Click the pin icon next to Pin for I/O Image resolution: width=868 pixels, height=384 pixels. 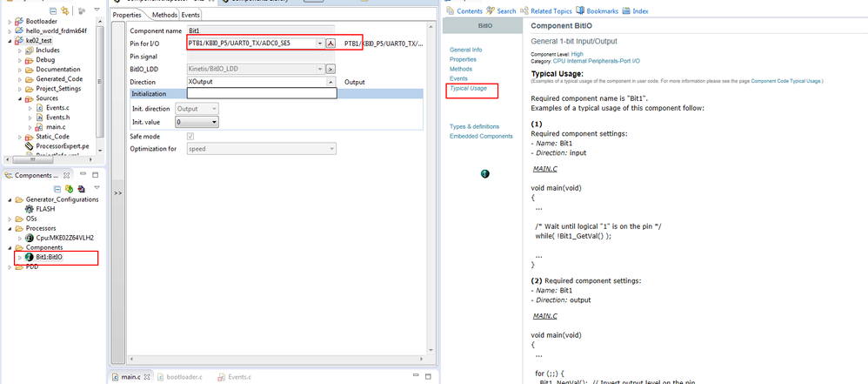331,44
